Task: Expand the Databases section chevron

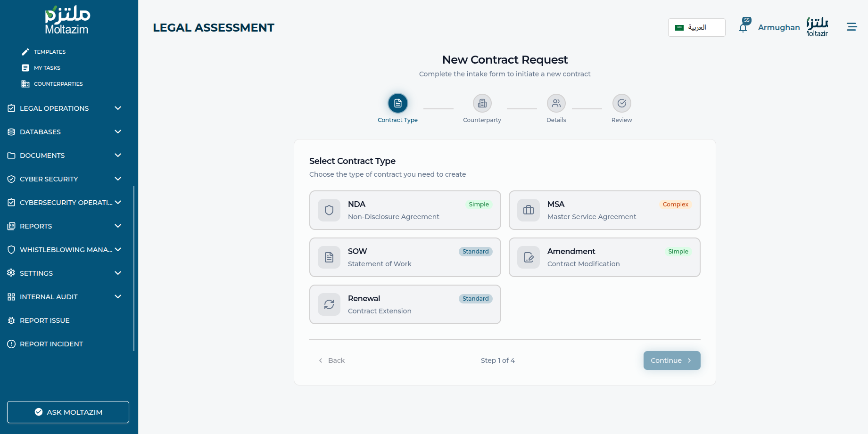Action: coord(118,132)
